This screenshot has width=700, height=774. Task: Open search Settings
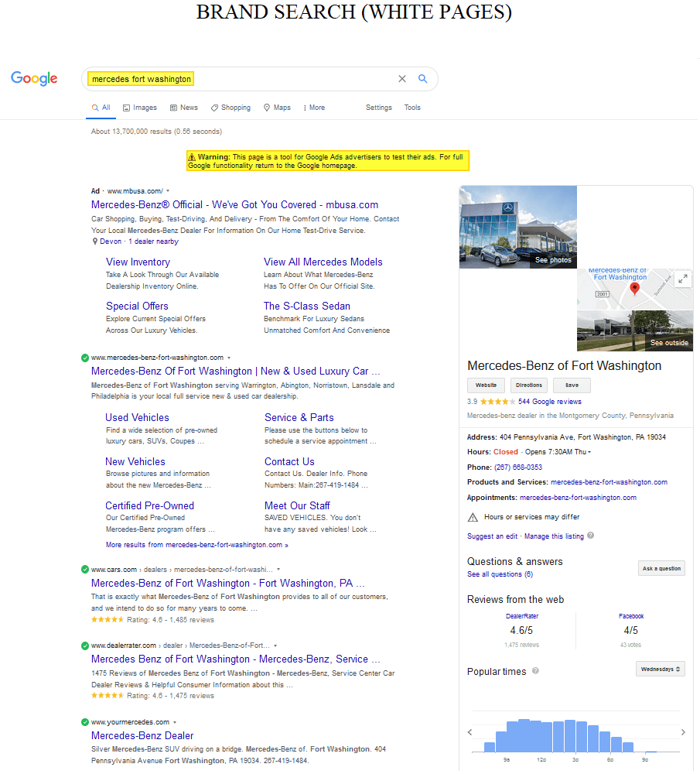379,108
